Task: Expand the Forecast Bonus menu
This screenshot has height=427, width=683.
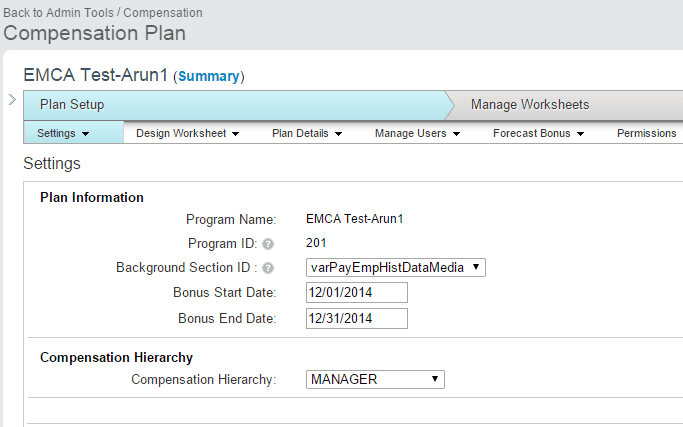Action: coord(538,133)
